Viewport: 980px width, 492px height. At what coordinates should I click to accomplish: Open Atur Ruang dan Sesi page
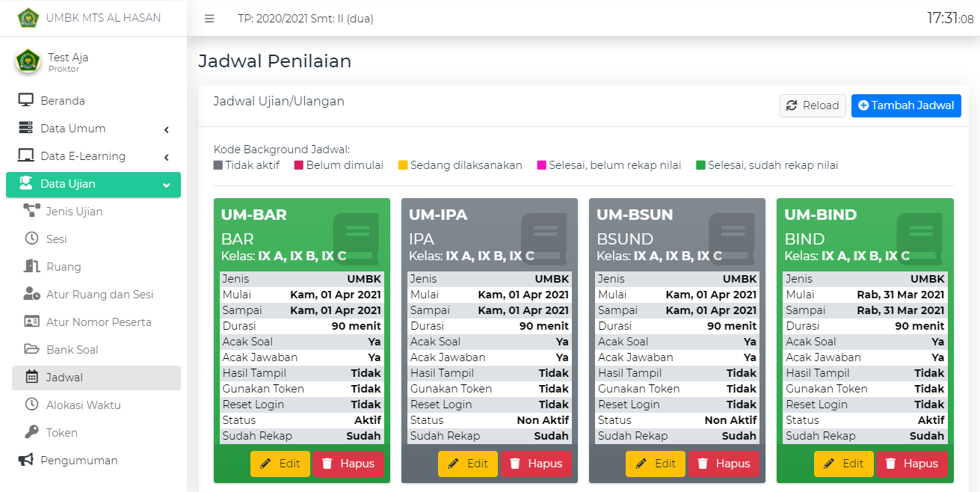99,295
